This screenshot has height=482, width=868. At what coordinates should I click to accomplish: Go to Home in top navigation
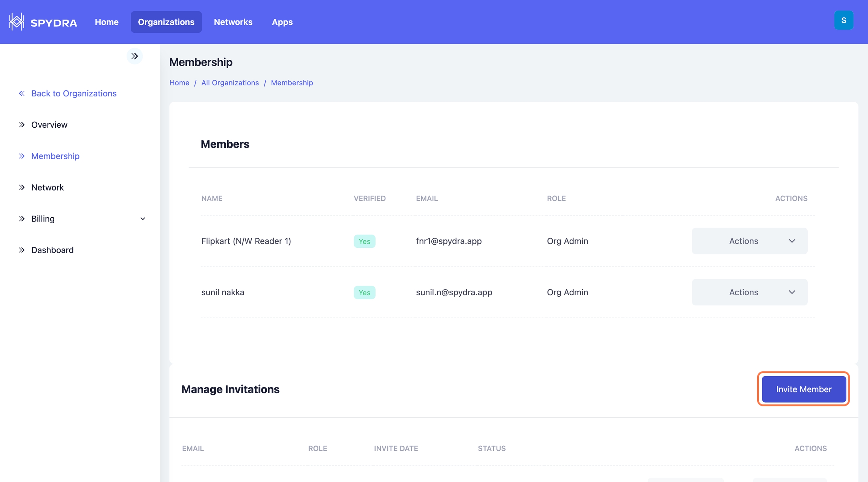tap(107, 22)
